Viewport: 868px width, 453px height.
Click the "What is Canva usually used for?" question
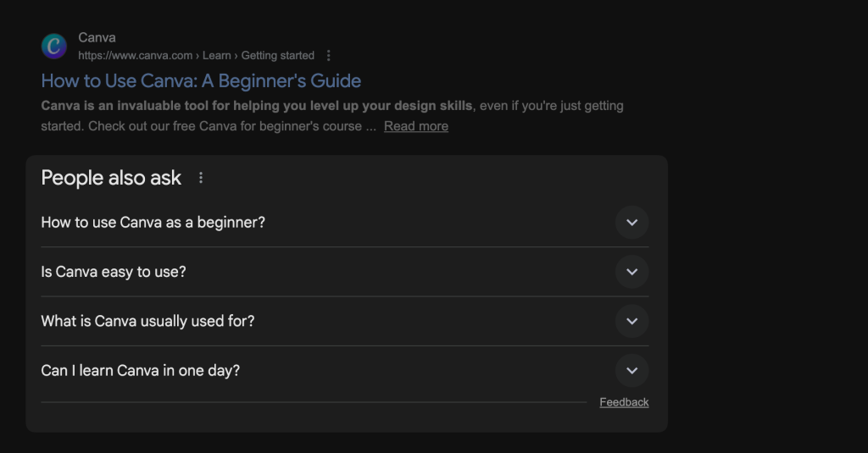147,321
